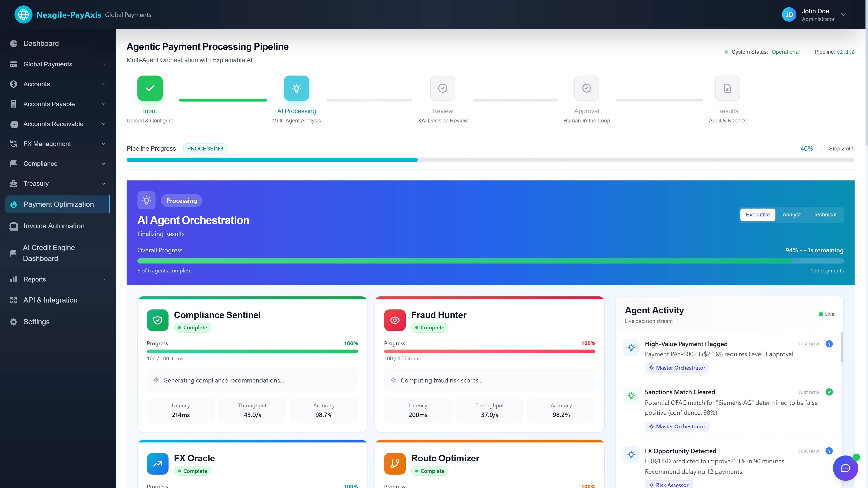
Task: Switch to the Technical view tab
Action: [825, 215]
